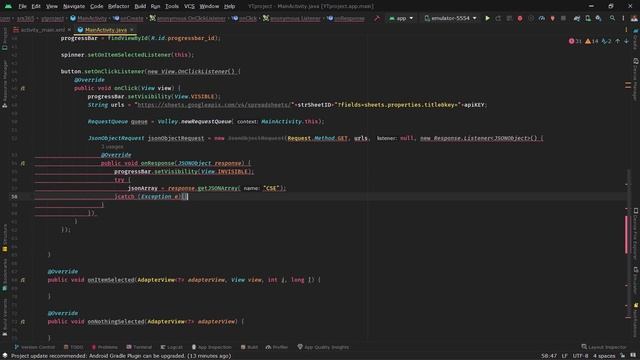The width and height of the screenshot is (640, 360).
Task: Click override gutter icon beside onItemSelected
Action: click(x=23, y=280)
